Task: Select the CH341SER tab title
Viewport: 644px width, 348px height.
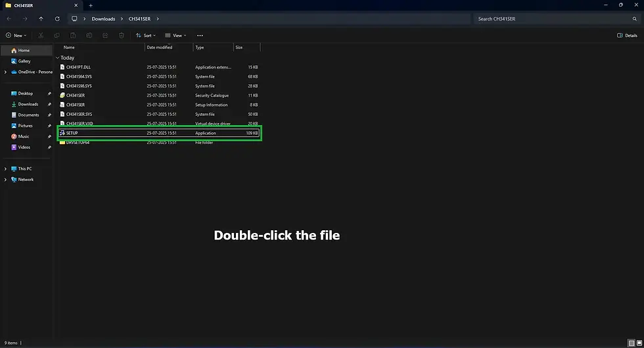Action: pyautogui.click(x=24, y=5)
